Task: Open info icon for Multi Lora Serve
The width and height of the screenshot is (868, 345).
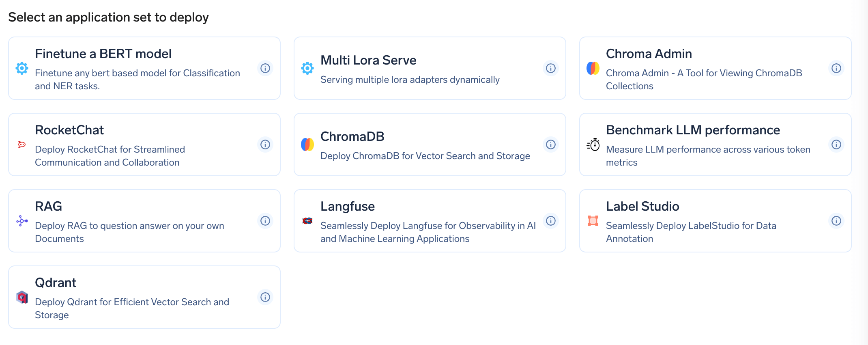Action: 551,68
